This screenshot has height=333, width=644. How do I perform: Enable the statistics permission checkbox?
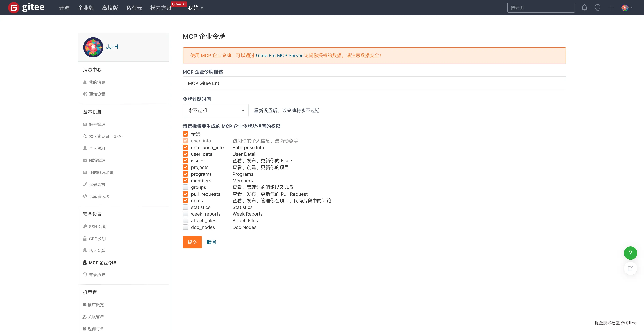tap(185, 207)
